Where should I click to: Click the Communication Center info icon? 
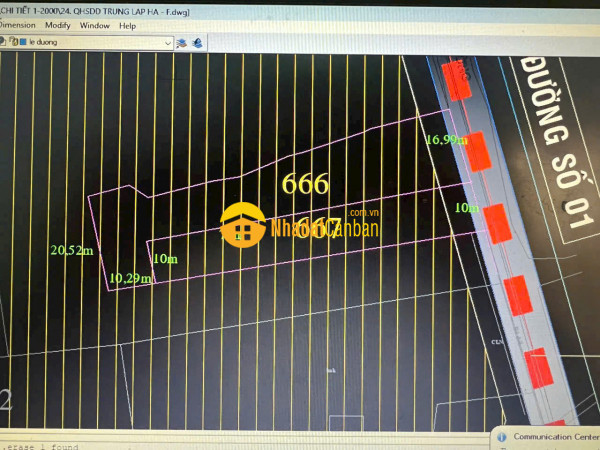501,437
